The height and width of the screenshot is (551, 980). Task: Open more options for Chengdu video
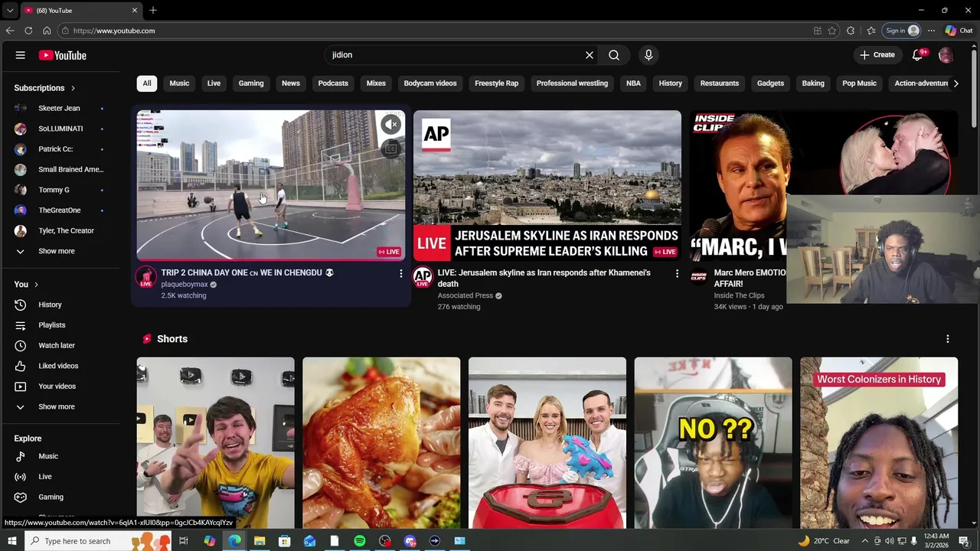click(400, 273)
